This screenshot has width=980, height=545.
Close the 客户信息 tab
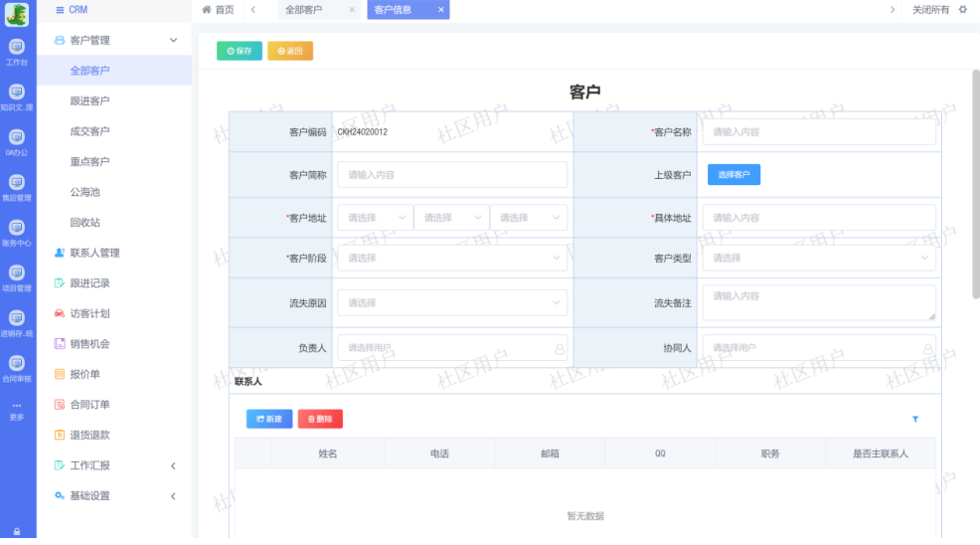coord(440,10)
